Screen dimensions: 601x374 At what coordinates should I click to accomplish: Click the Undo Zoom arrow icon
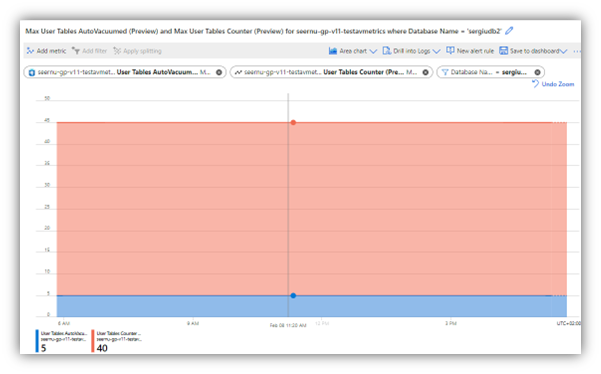pos(535,84)
